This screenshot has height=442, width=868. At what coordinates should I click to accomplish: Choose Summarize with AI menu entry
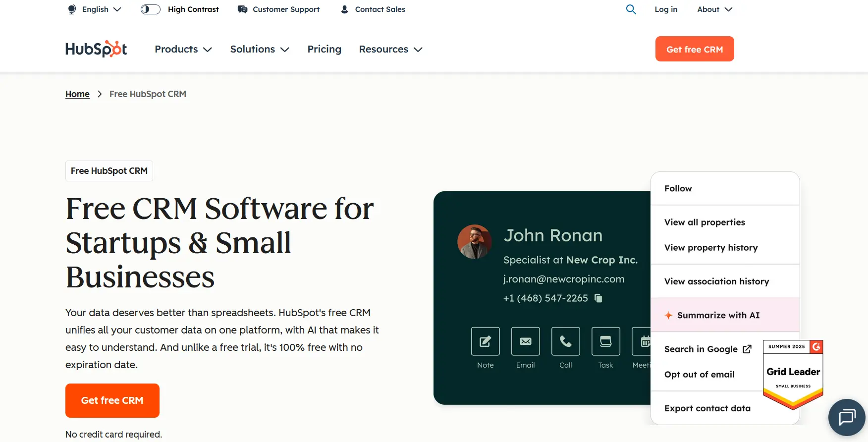click(725, 315)
